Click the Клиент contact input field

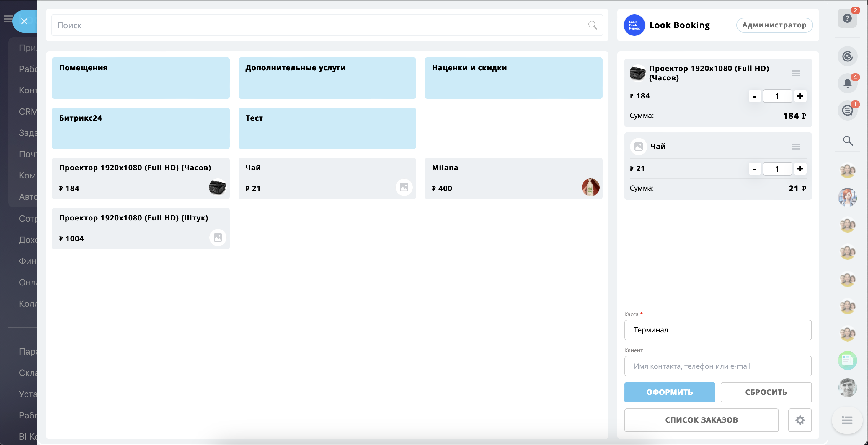coord(717,366)
